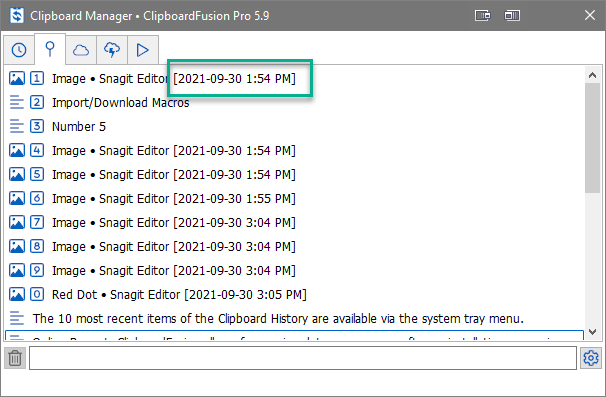The height and width of the screenshot is (397, 606).
Task: Click the ClipboardFusion logo in title bar
Action: pos(17,16)
